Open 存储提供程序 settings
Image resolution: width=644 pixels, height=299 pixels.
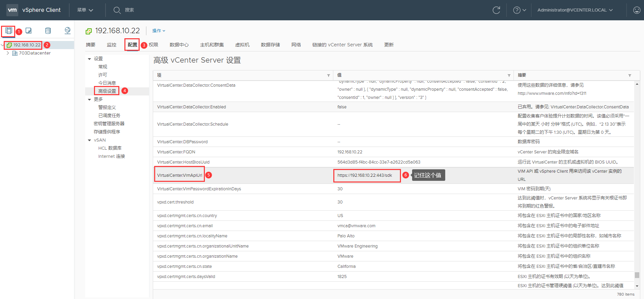point(107,132)
